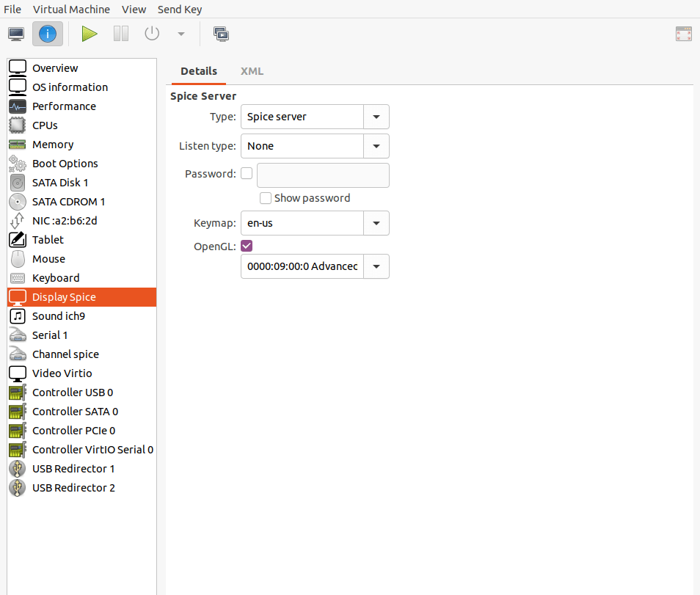Select Boot Options in the sidebar
700x595 pixels.
click(65, 163)
